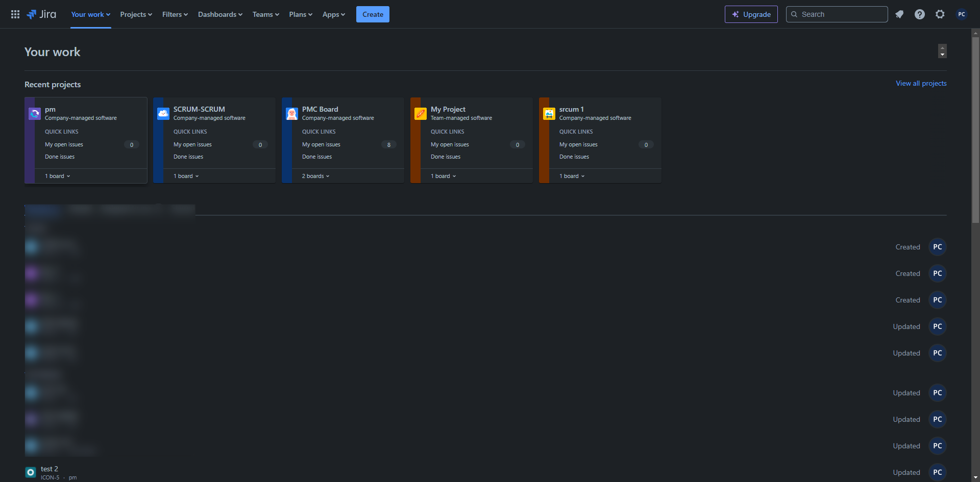980x482 pixels.
Task: Click the srcum 1 project avatar icon
Action: tap(549, 114)
